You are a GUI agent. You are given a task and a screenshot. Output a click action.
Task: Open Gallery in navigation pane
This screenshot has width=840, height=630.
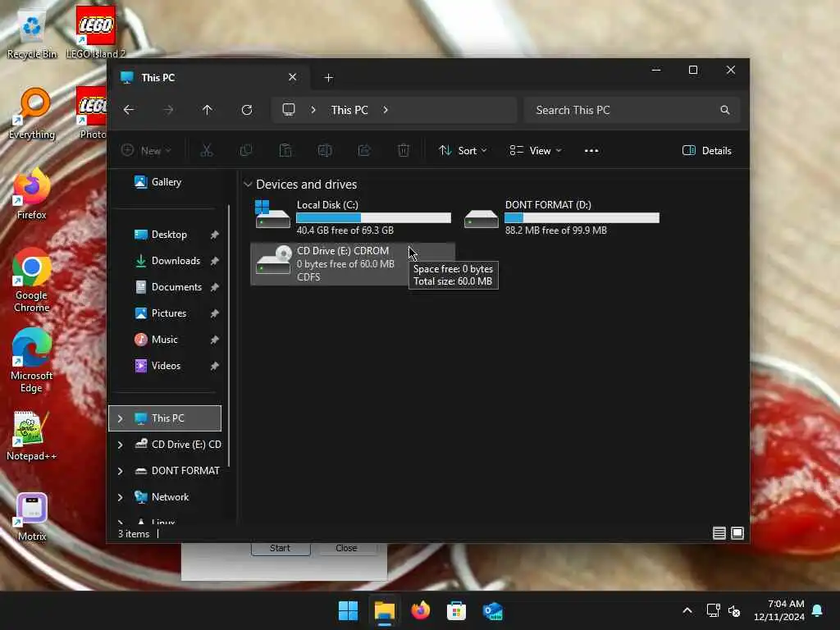click(x=165, y=182)
